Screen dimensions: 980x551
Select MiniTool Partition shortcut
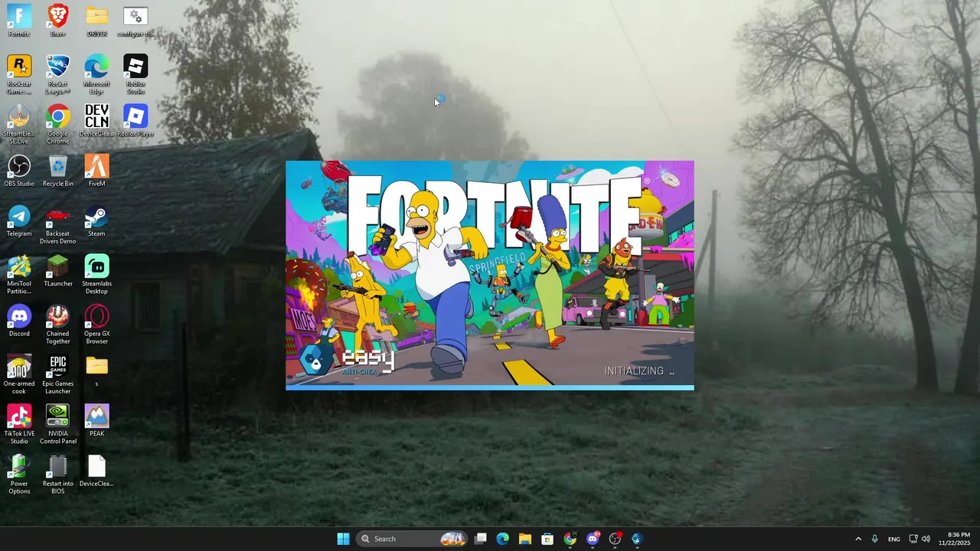[x=19, y=275]
